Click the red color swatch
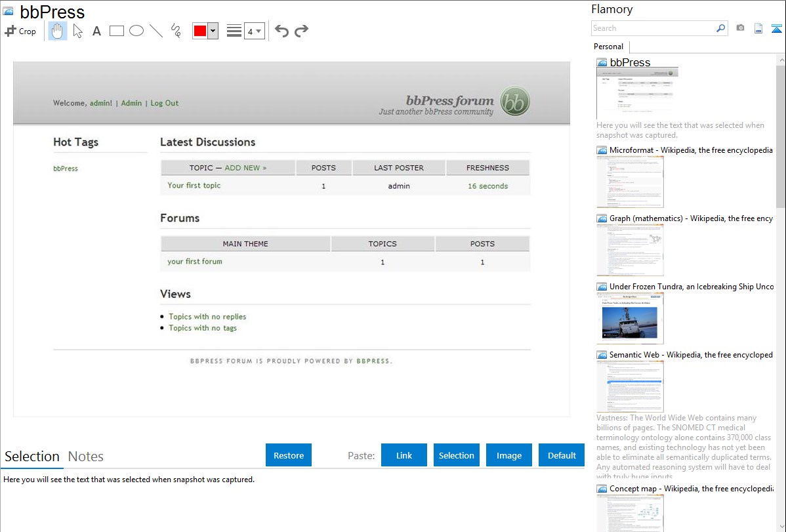 [200, 31]
